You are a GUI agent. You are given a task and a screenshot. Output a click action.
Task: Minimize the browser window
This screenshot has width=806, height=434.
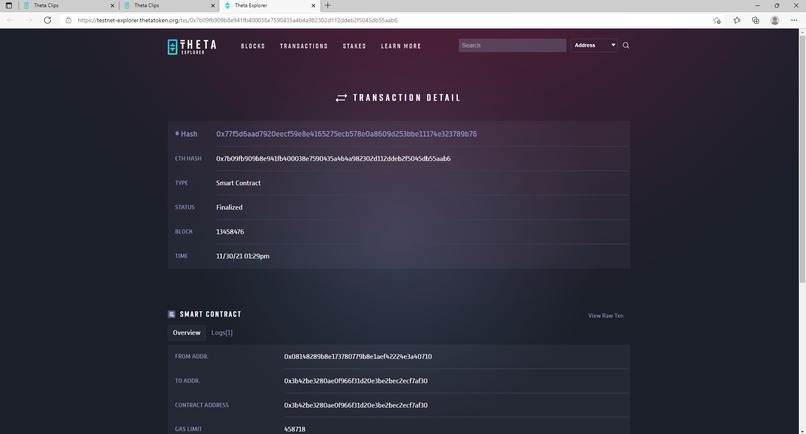[x=757, y=5]
